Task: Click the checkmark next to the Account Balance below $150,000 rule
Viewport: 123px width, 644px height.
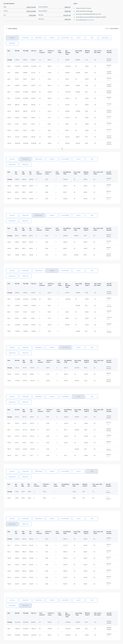Action: tap(74, 17)
